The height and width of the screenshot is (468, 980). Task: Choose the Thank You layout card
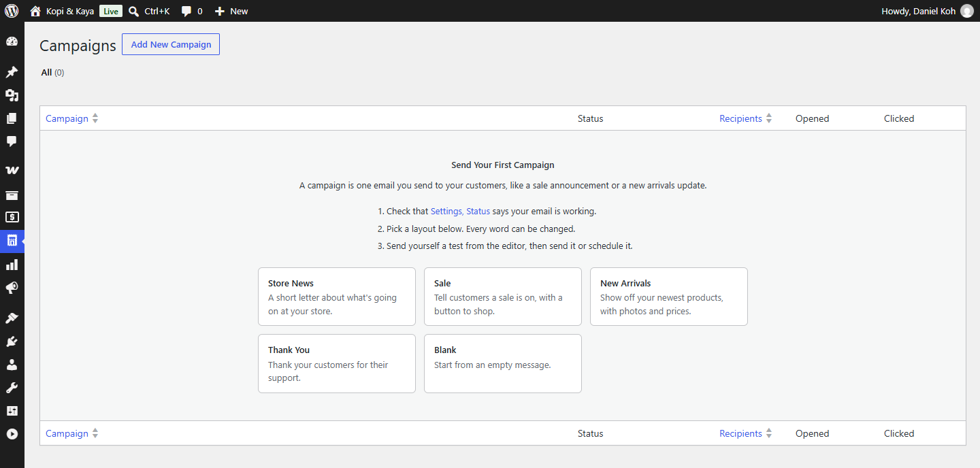pos(337,363)
